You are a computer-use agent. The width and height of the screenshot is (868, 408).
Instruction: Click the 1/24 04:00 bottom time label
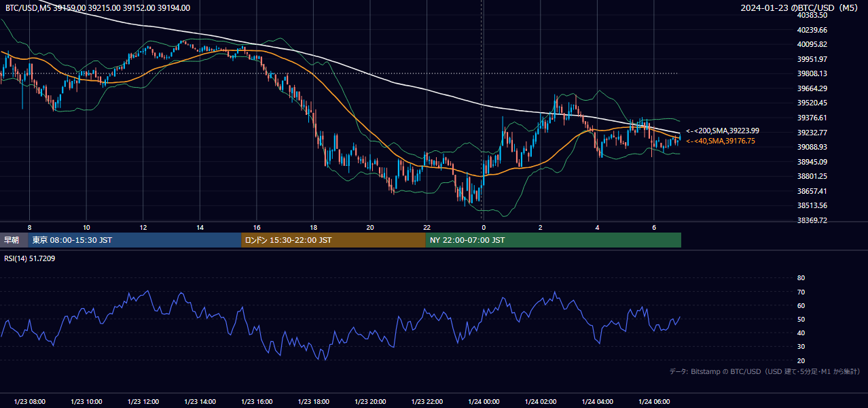597,402
